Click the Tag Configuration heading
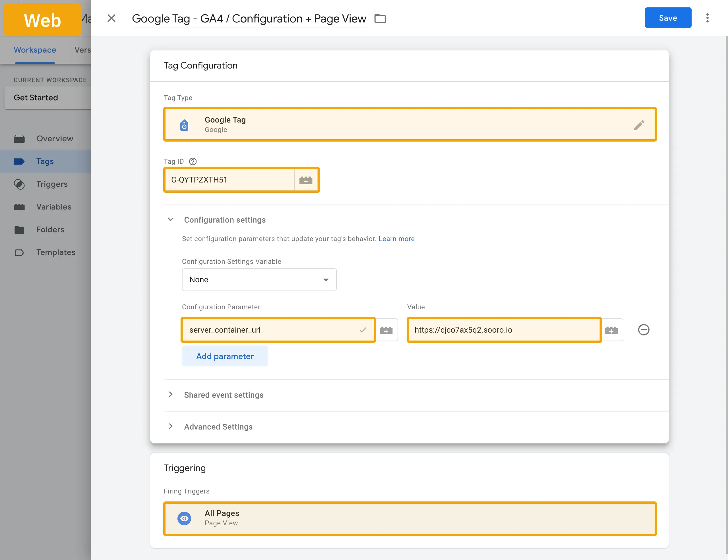The height and width of the screenshot is (560, 728). 200,66
